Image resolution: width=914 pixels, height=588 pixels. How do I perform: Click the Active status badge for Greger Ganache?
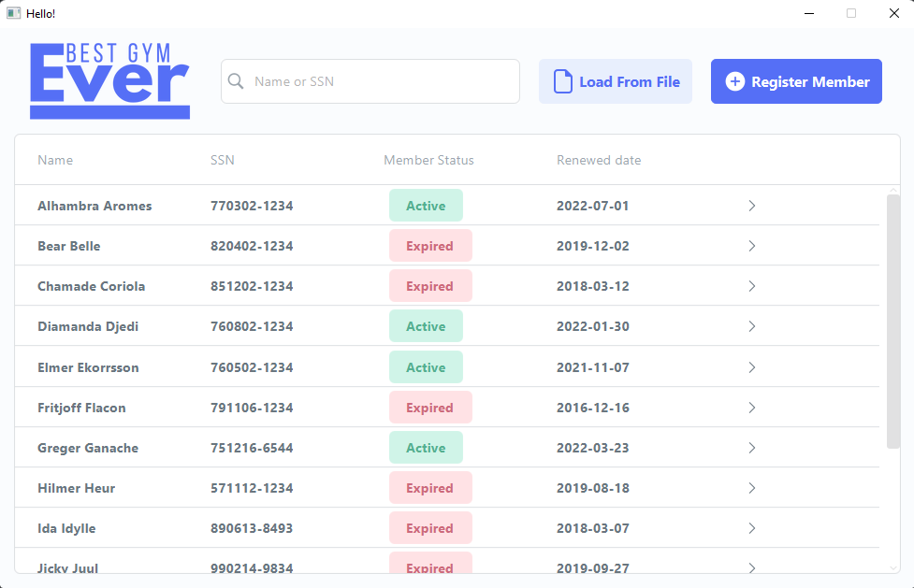click(x=426, y=447)
